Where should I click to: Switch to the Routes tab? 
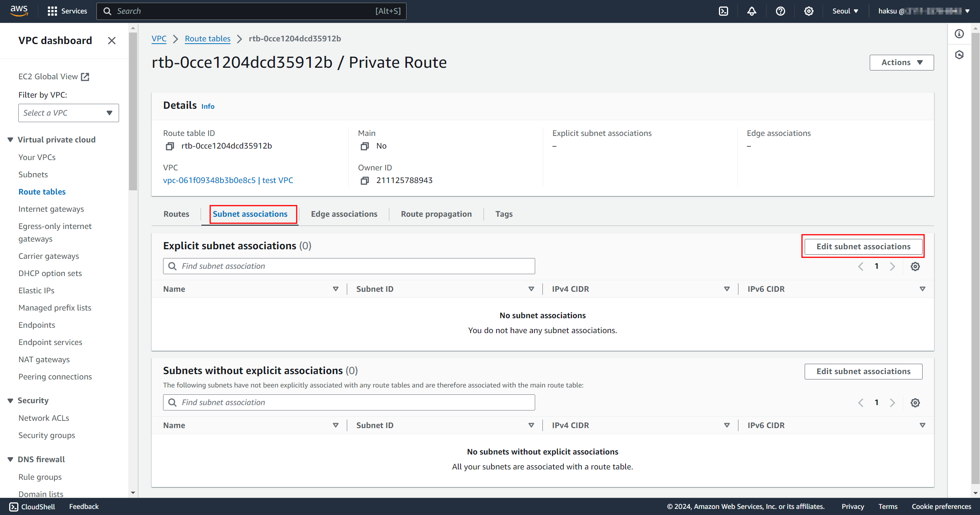click(x=176, y=214)
